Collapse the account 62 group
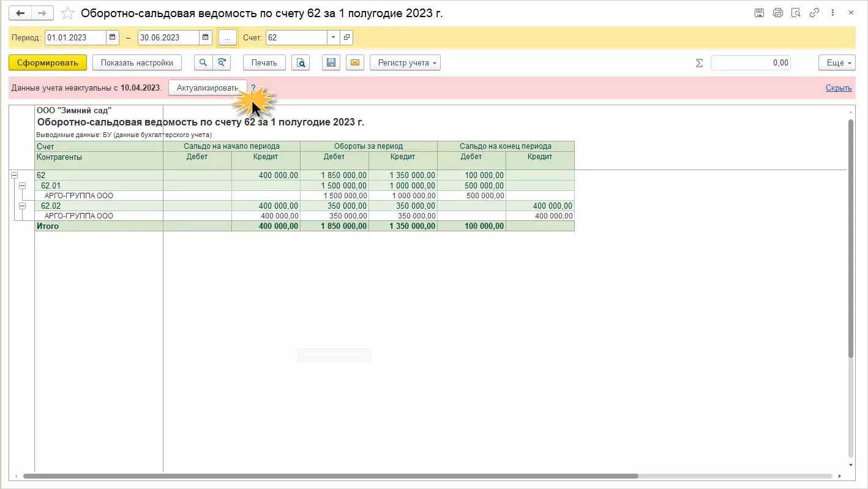The image size is (868, 489). click(x=14, y=175)
